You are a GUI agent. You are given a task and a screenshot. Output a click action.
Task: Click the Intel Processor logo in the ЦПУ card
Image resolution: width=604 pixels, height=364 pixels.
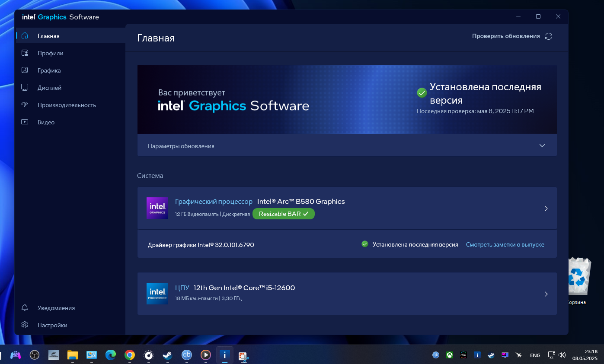coord(157,294)
